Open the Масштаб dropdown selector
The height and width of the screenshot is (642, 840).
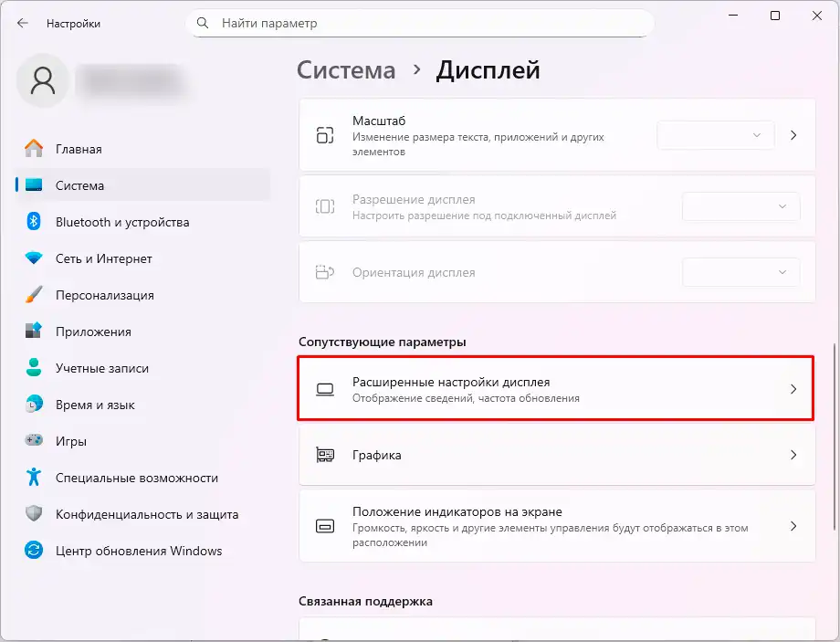[x=716, y=134]
